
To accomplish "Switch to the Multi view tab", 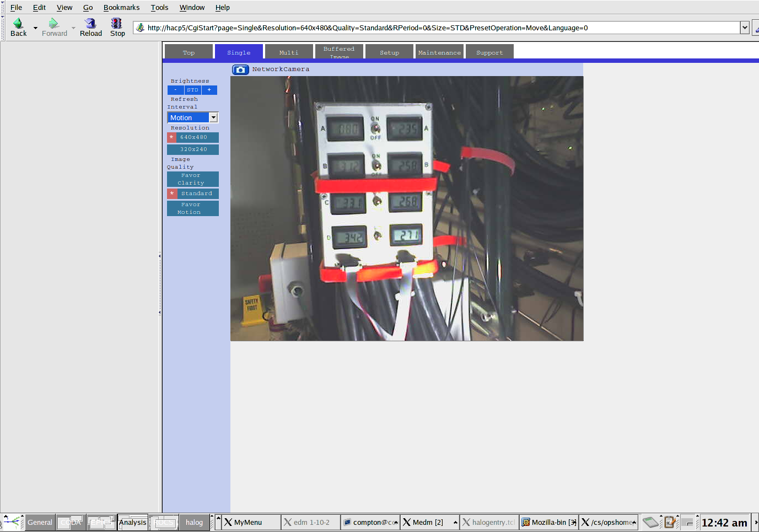I will (289, 51).
